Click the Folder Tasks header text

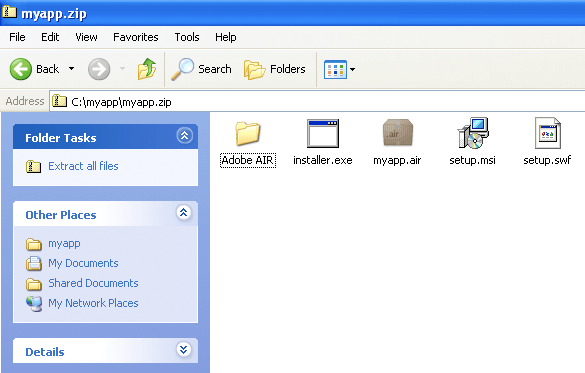(61, 138)
